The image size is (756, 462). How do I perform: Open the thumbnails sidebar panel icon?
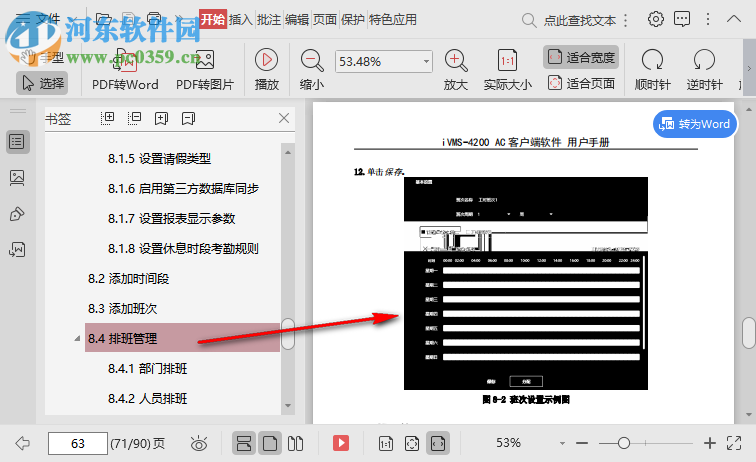click(x=17, y=177)
